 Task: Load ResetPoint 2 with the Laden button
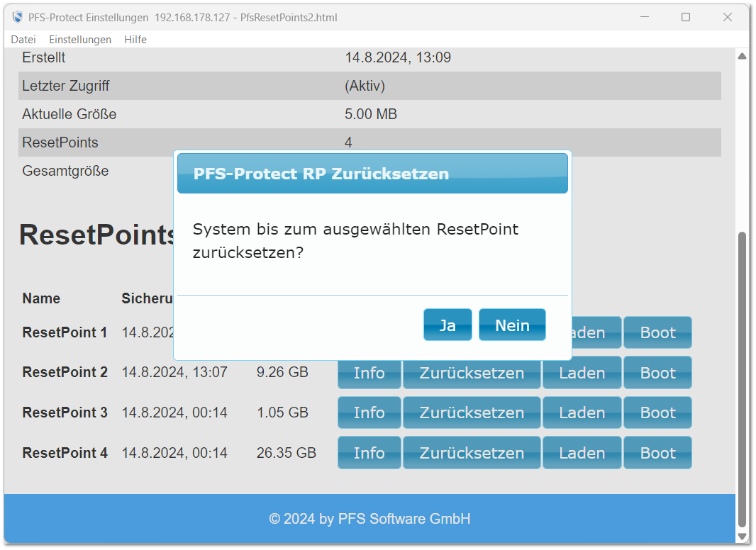pos(582,372)
